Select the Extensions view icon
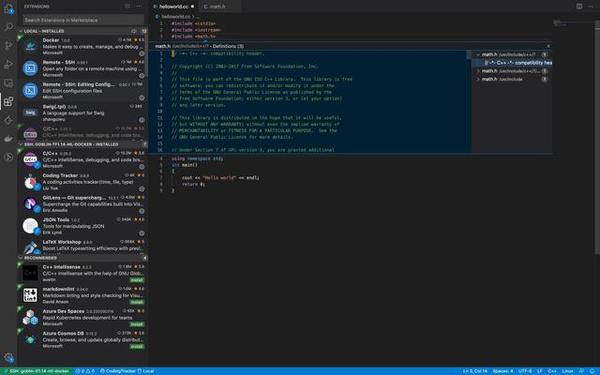The height and width of the screenshot is (375, 600). coord(8,101)
